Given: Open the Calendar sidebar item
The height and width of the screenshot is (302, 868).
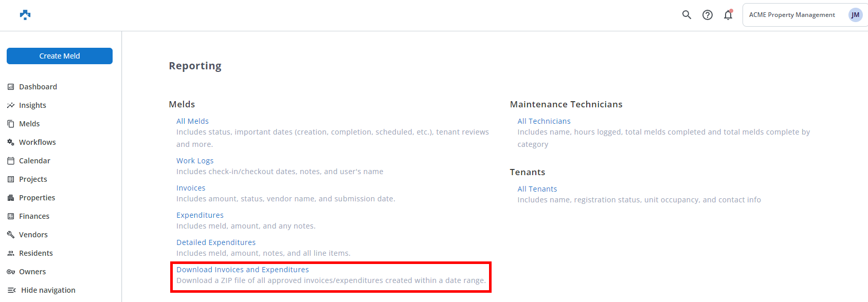Looking at the screenshot, I should (x=34, y=161).
